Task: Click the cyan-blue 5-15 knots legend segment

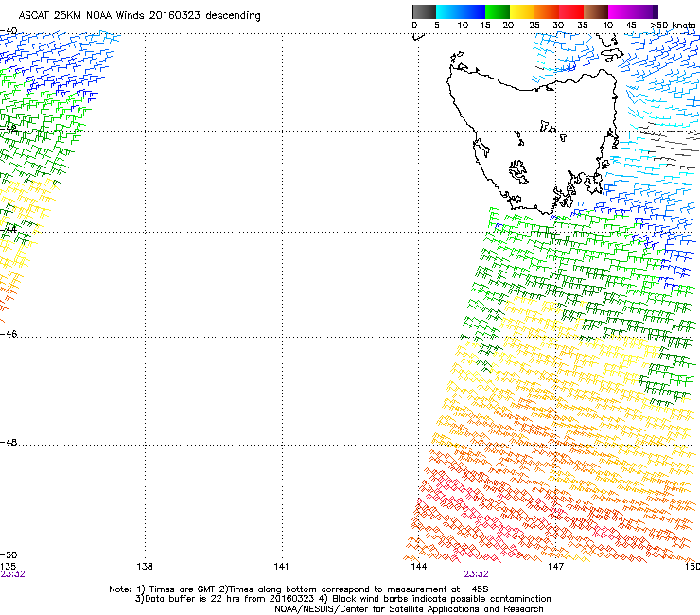Action: (x=461, y=11)
